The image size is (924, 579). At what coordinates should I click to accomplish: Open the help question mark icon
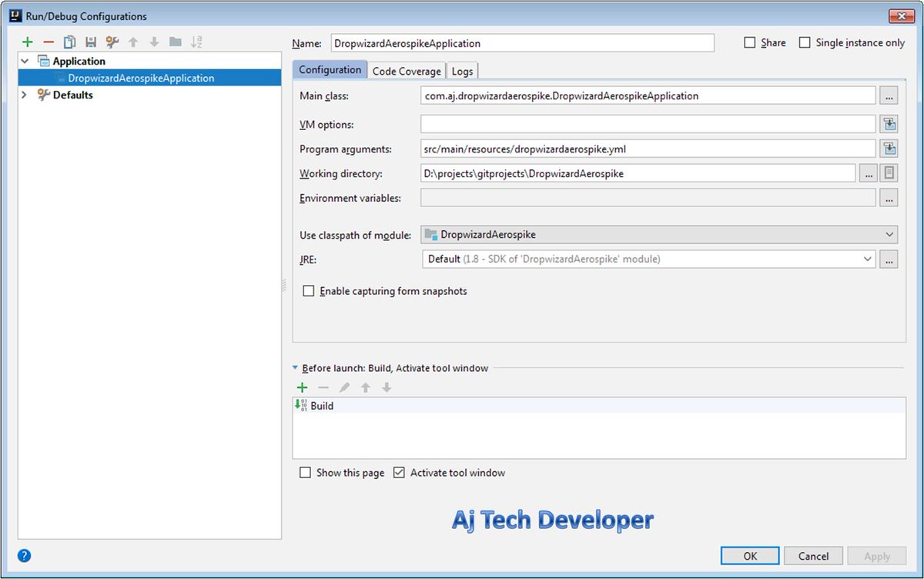point(23,555)
